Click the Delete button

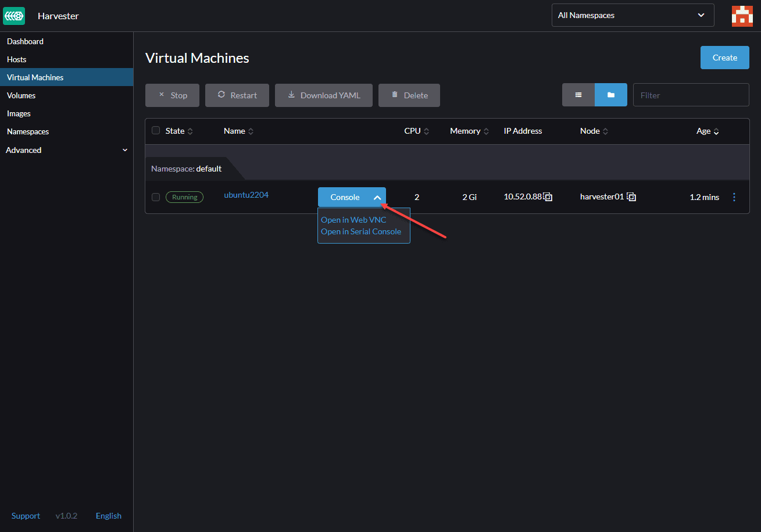click(409, 95)
